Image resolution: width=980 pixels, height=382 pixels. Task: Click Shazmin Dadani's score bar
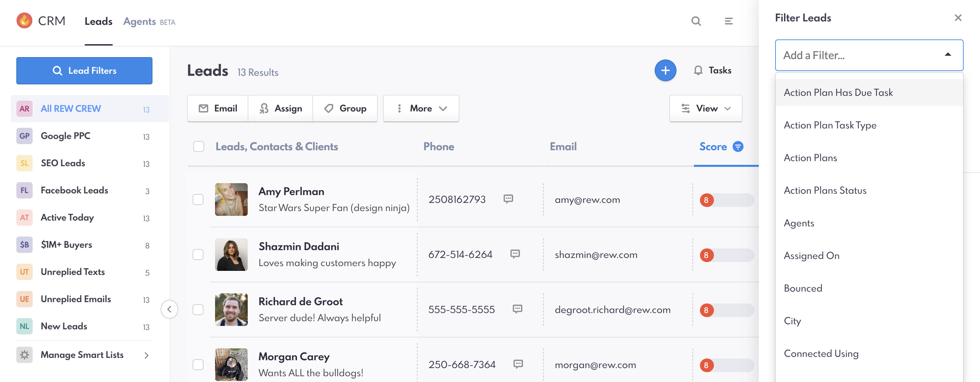pos(726,255)
